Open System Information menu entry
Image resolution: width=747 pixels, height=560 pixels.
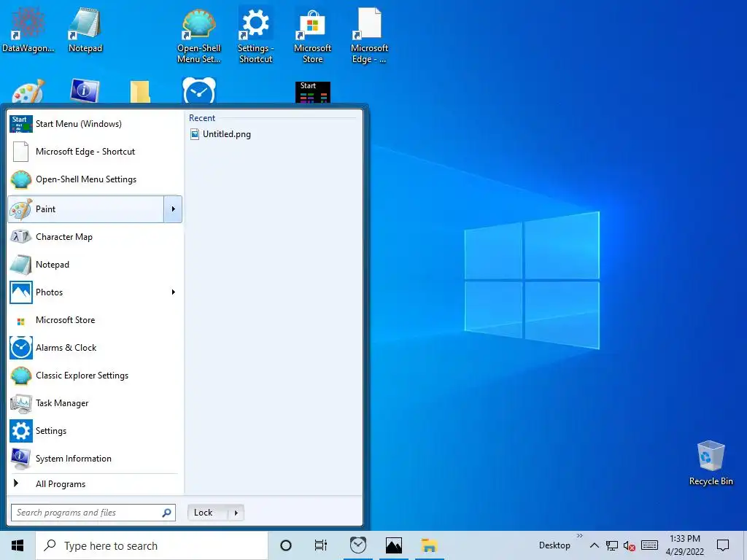pos(95,458)
